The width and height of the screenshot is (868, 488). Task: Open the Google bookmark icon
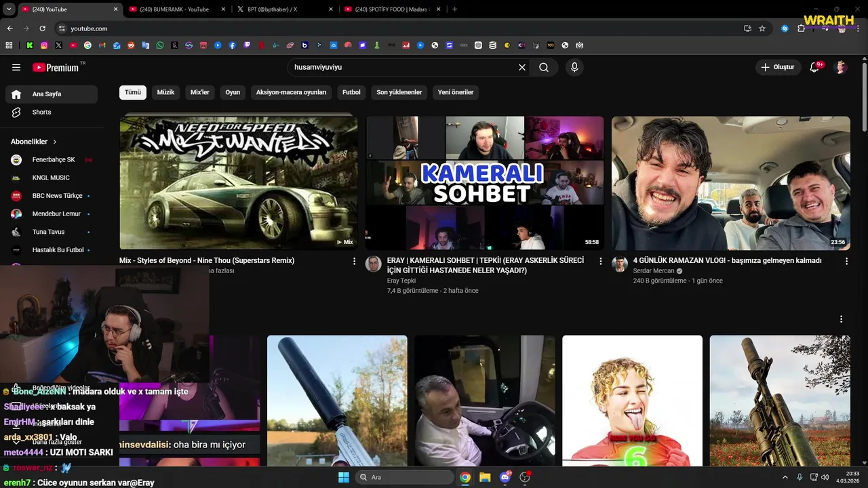[x=87, y=45]
